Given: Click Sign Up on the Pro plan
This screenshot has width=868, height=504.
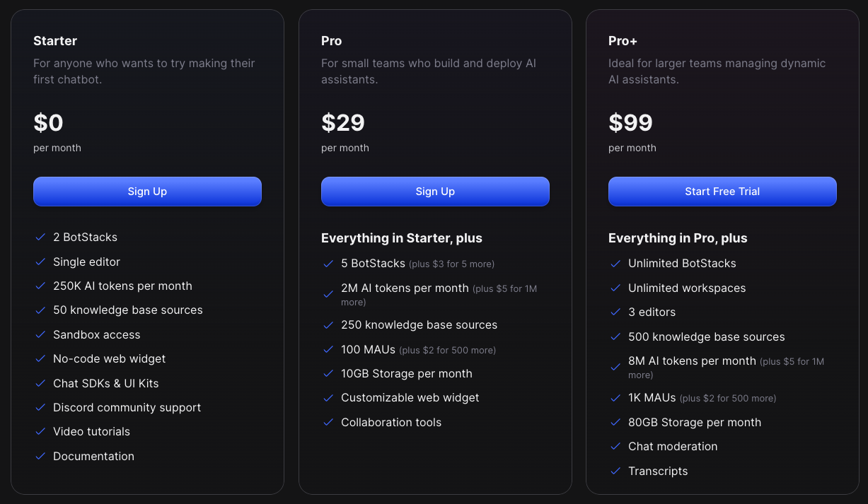Looking at the screenshot, I should click(435, 191).
